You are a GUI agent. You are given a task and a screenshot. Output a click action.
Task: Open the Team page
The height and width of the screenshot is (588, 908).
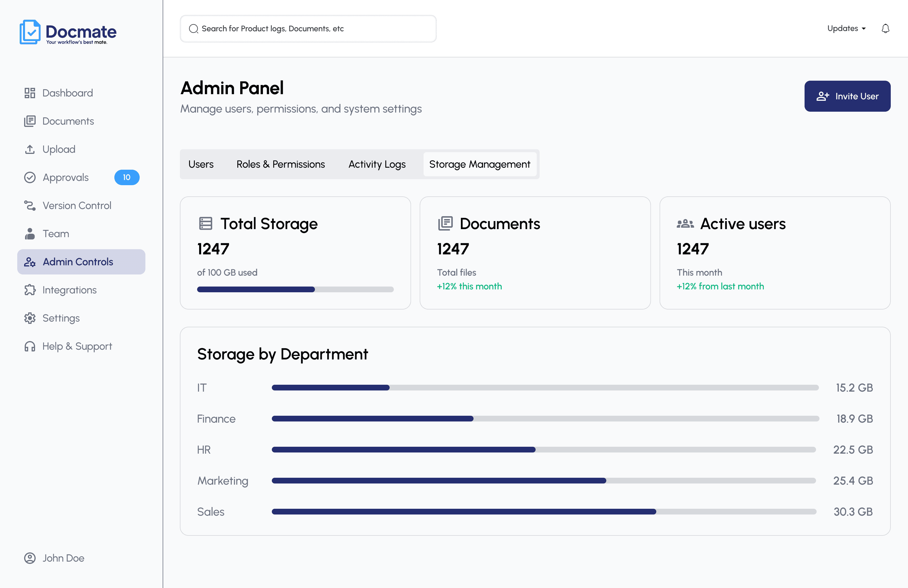point(81,234)
